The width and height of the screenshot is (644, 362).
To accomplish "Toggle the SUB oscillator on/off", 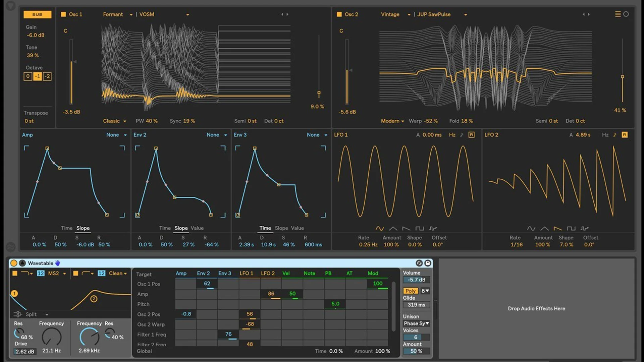I will pos(37,14).
